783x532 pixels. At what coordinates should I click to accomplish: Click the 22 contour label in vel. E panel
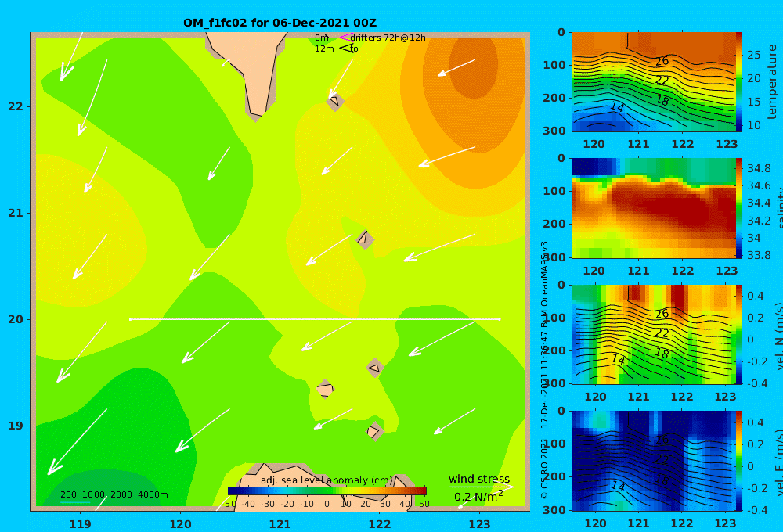coord(662,459)
